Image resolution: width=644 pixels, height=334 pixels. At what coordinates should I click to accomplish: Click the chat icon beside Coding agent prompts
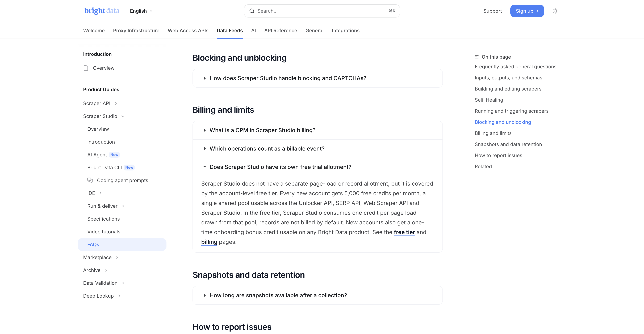[90, 180]
